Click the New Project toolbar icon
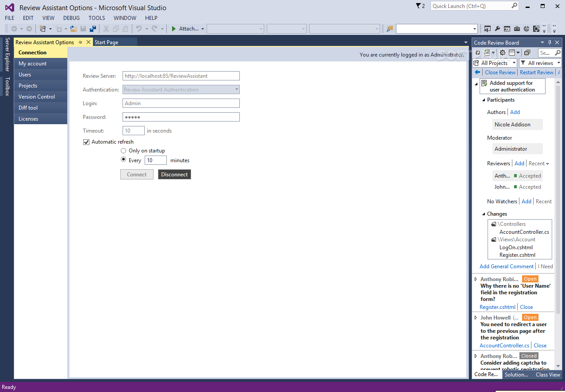This screenshot has height=392, width=565. (43, 29)
